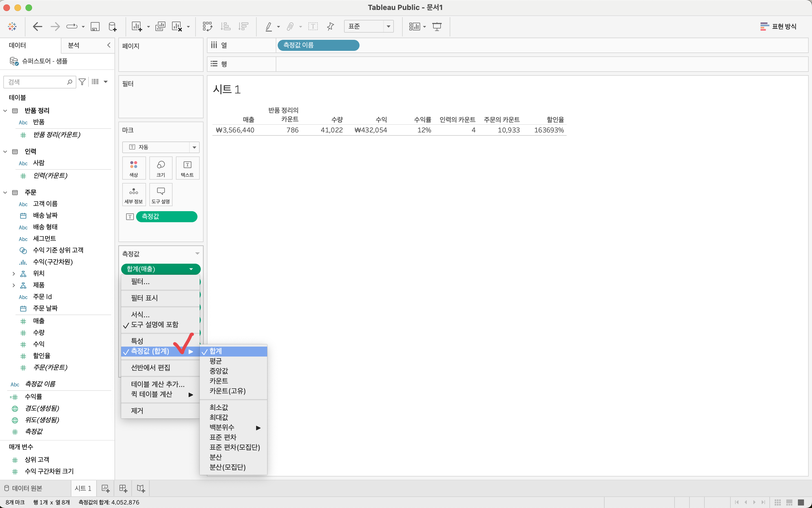Choose 평균 aggregation in submenu
Image resolution: width=812 pixels, height=508 pixels.
216,361
